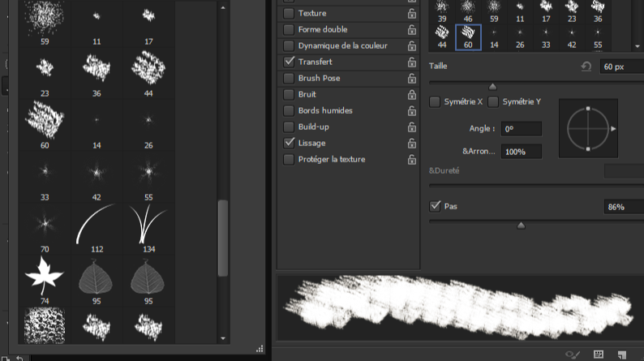Open the Forme double settings label
The image size is (644, 361).
[x=323, y=29]
